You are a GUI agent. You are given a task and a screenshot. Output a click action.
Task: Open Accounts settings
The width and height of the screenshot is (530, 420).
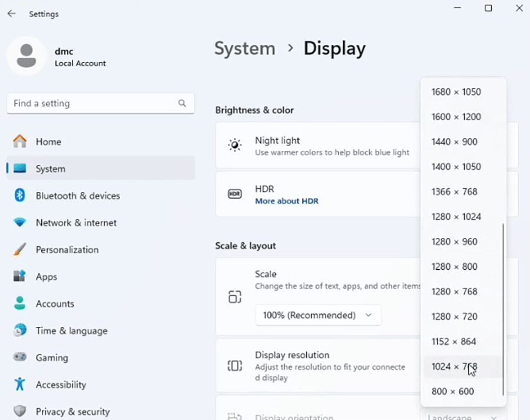point(101,303)
